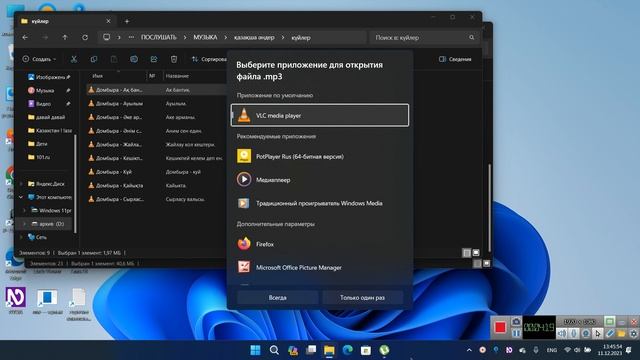The width and height of the screenshot is (640, 360).
Task: Open Изображения in the sidebar
Action: click(x=48, y=77)
